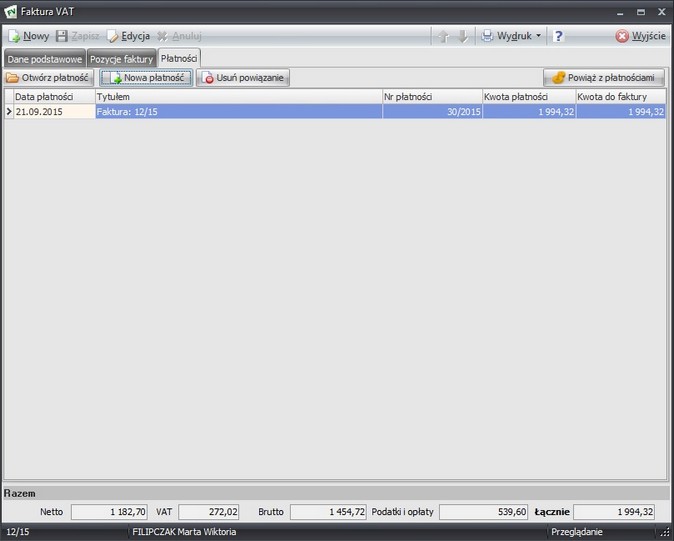Click the Łącznie total field 1 994,32
The width and height of the screenshot is (674, 541).
[614, 512]
